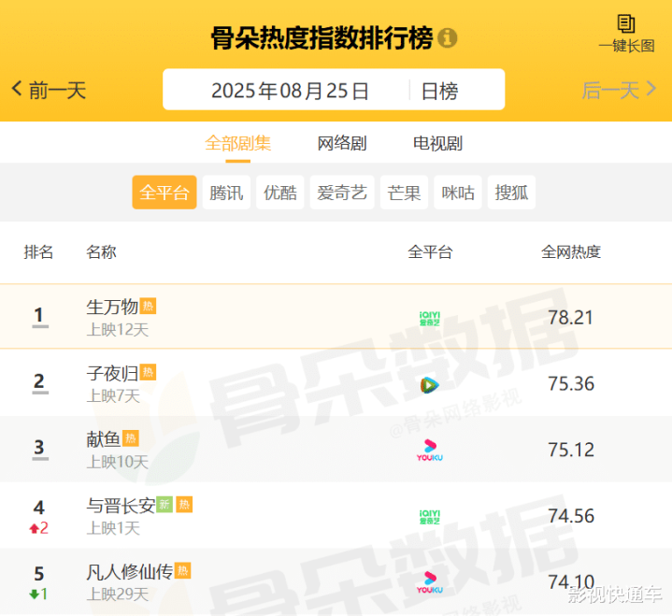
Task: Click the 排名 column header
Action: tap(38, 251)
